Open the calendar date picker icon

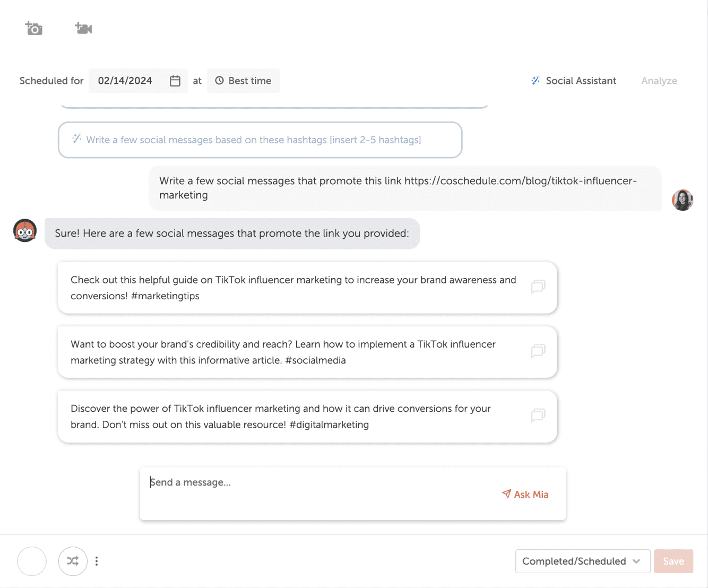click(175, 81)
